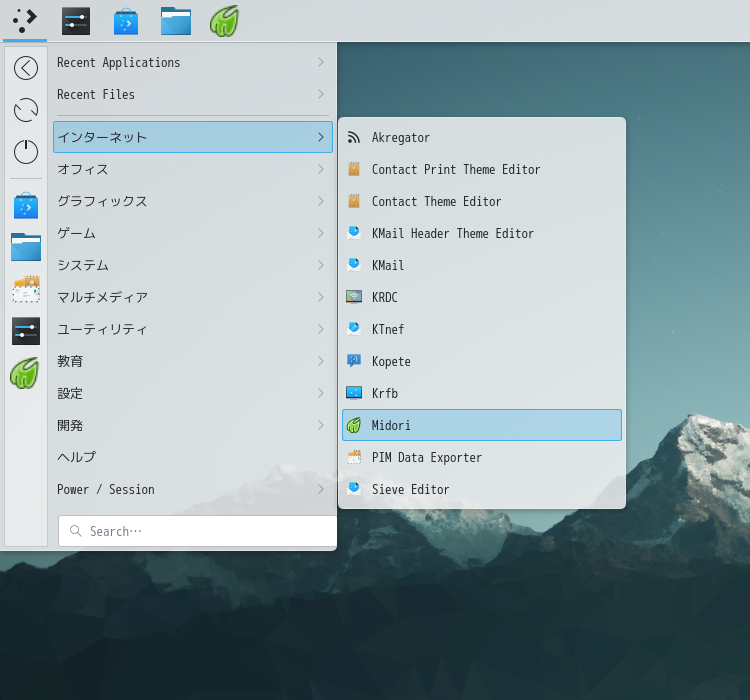
Task: Open the ヘルプ menu entry
Action: (193, 457)
